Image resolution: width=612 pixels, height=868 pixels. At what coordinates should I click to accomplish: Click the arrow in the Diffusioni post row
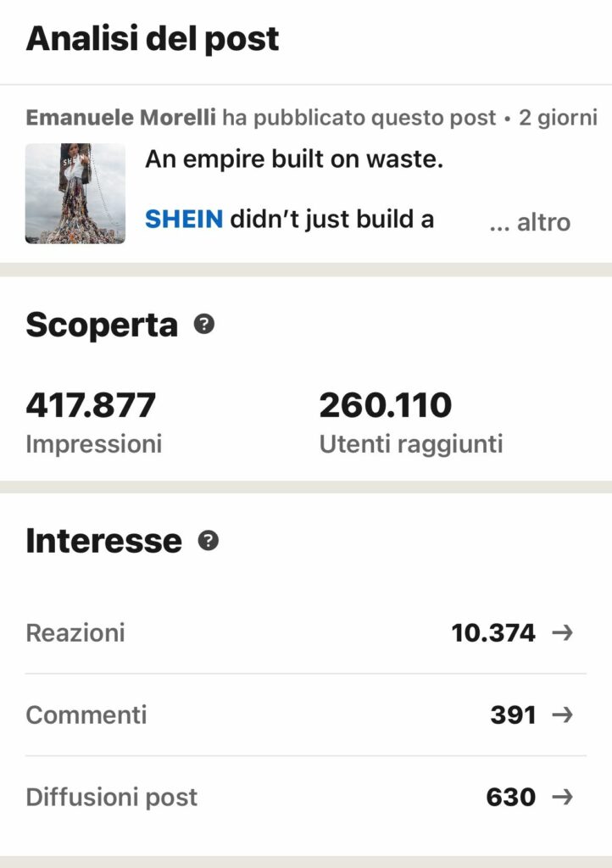click(x=562, y=797)
